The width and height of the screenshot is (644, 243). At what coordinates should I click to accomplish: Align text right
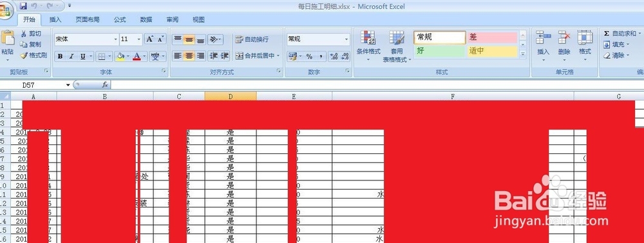pyautogui.click(x=200, y=55)
